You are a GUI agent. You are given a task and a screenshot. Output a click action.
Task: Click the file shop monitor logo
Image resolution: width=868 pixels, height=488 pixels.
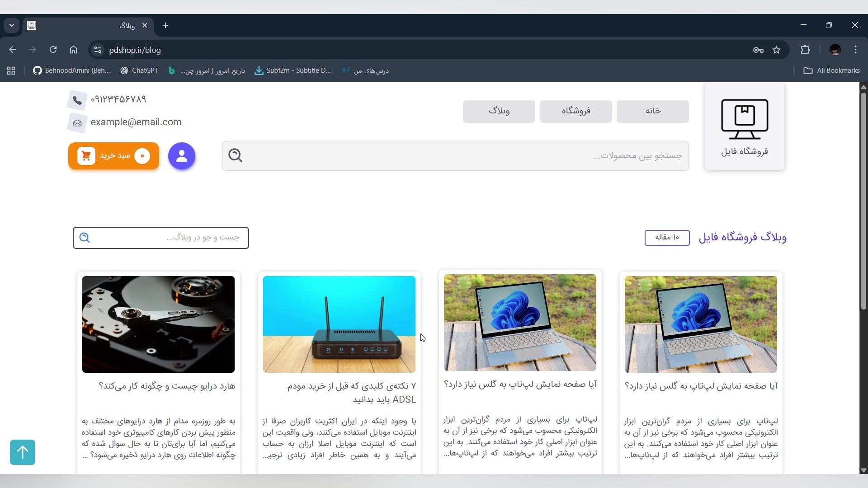pyautogui.click(x=744, y=119)
